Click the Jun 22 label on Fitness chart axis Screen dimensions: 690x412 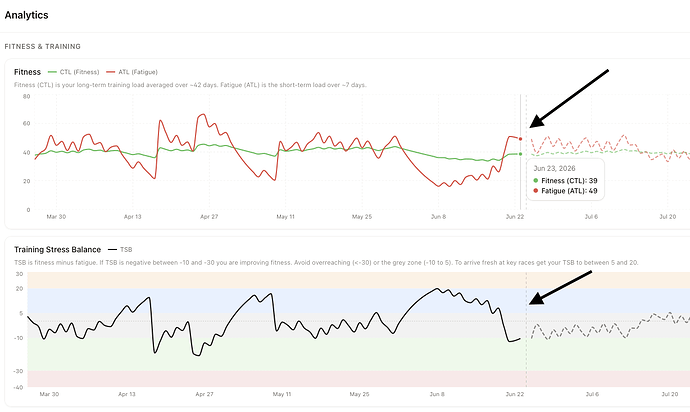click(x=514, y=217)
